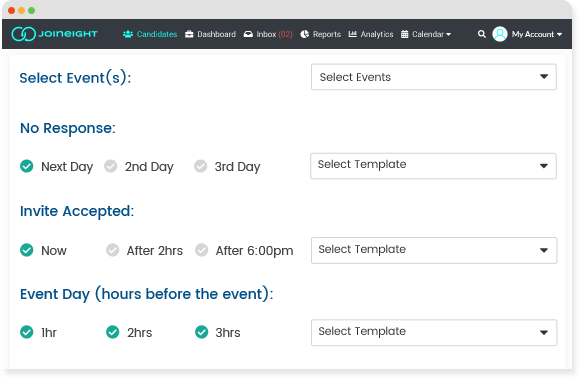Enable the 2nd Day reminder checkbox
This screenshot has height=379, width=580.
(x=111, y=166)
